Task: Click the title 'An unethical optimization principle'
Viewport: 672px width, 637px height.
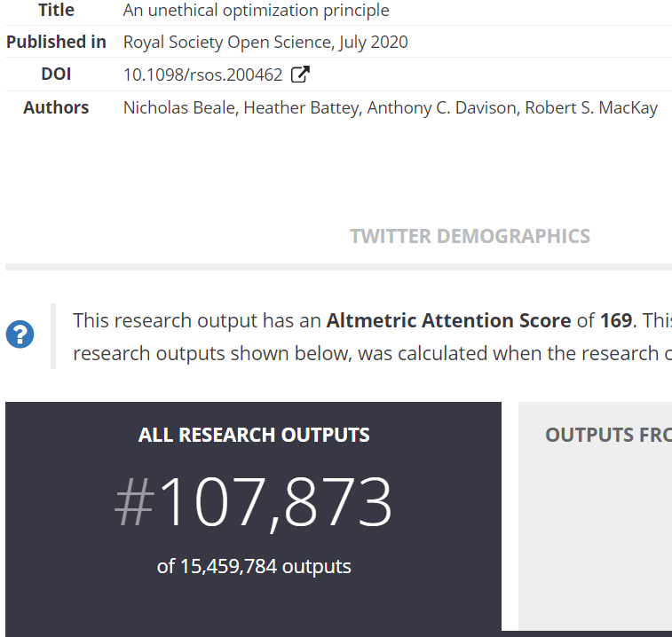Action: click(257, 11)
